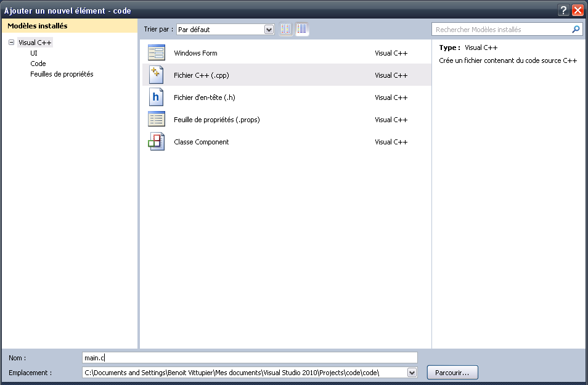
Task: Click the Fichier d'en-tête (.h) icon
Action: 157,97
